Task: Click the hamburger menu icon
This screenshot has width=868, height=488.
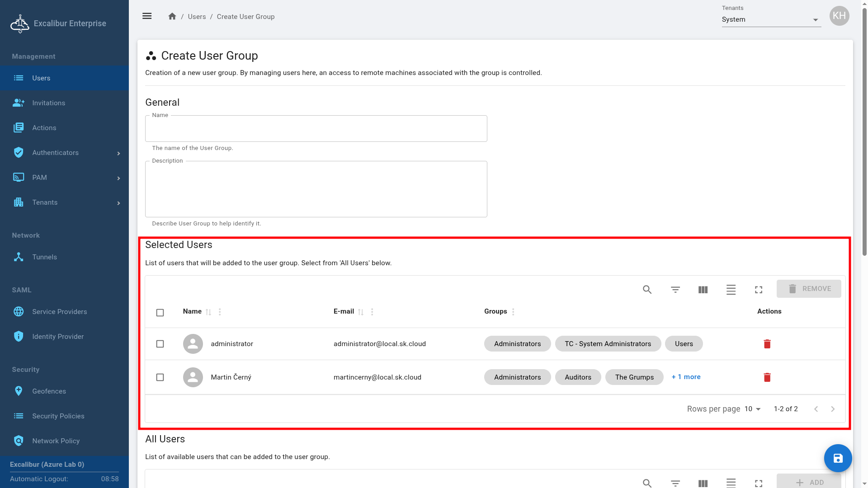Action: 147,16
